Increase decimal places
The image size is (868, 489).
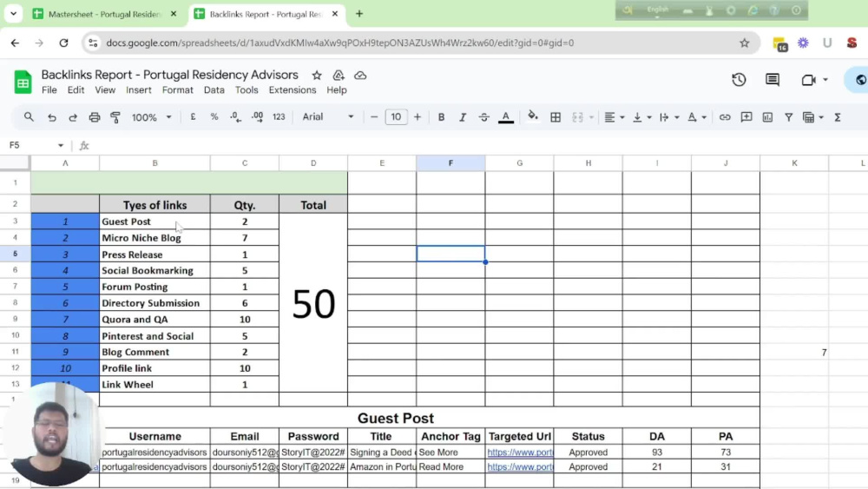pyautogui.click(x=258, y=117)
